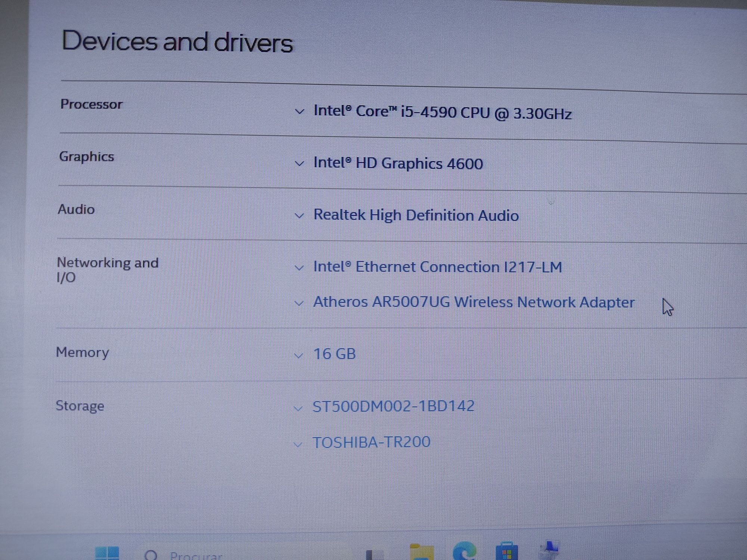
Task: Open the Intel Core i5-4590 CPU entry
Action: click(443, 112)
